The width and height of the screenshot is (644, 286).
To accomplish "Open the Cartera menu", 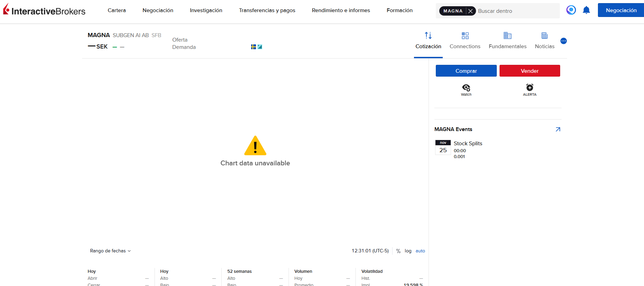I will [x=117, y=10].
